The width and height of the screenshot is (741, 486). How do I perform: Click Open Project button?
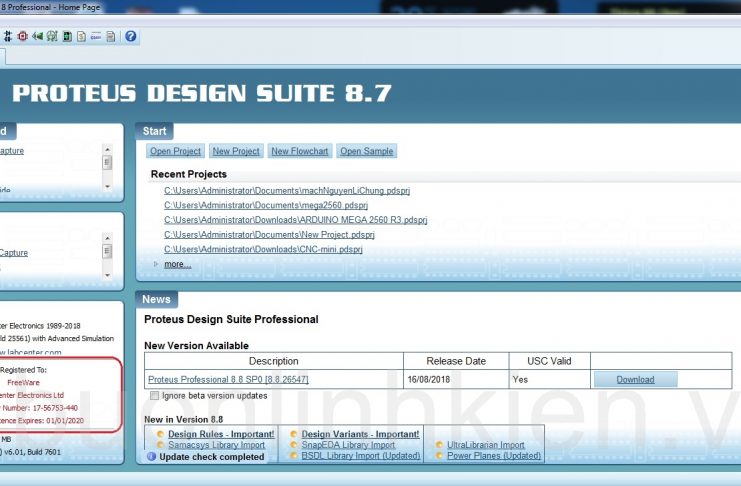click(x=175, y=151)
